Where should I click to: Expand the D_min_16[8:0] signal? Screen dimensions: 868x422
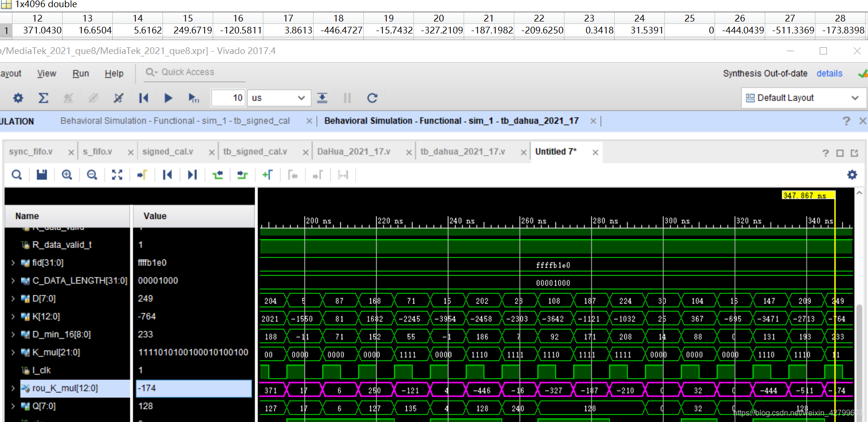pos(13,335)
